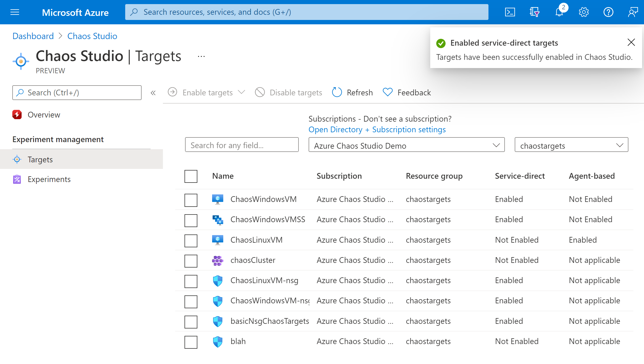Viewport: 644px width, 364px height.
Task: Open the Targets menu item
Action: (40, 159)
